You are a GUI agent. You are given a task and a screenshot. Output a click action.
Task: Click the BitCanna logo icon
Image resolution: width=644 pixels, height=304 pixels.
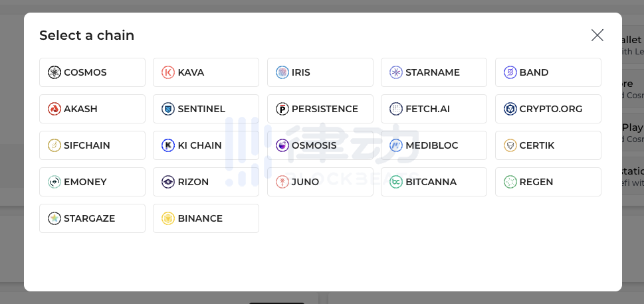(396, 182)
